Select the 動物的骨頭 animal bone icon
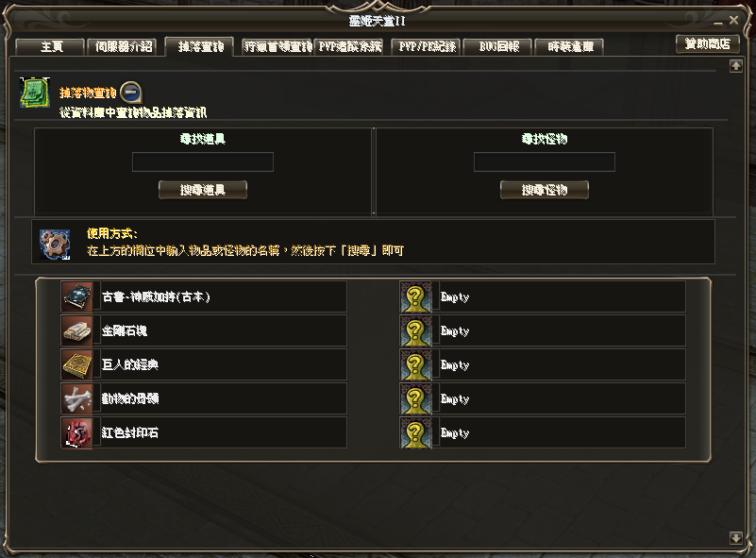Screen dimensions: 756x558 pos(77,398)
